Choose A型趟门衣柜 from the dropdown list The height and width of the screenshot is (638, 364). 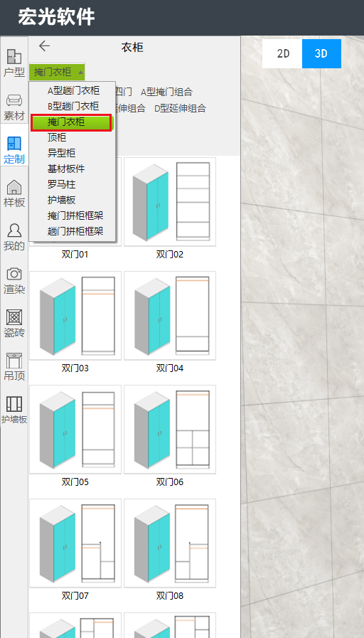click(x=73, y=90)
